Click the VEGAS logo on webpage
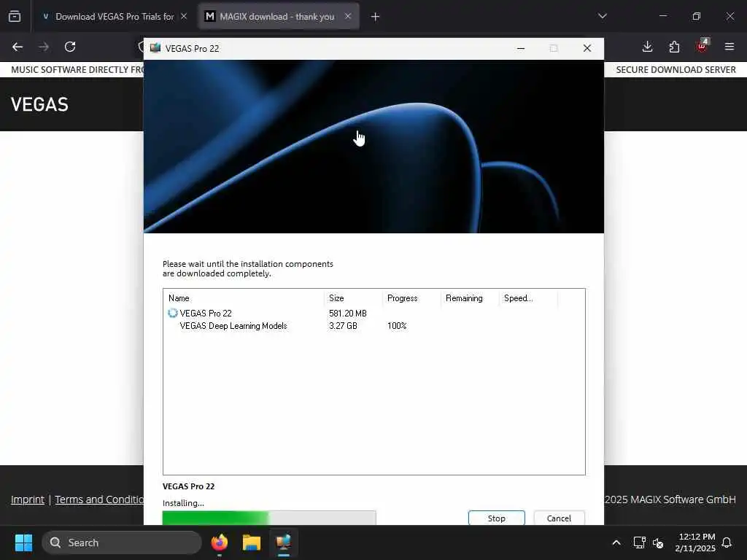Screen dimensions: 747x560 tap(39, 104)
